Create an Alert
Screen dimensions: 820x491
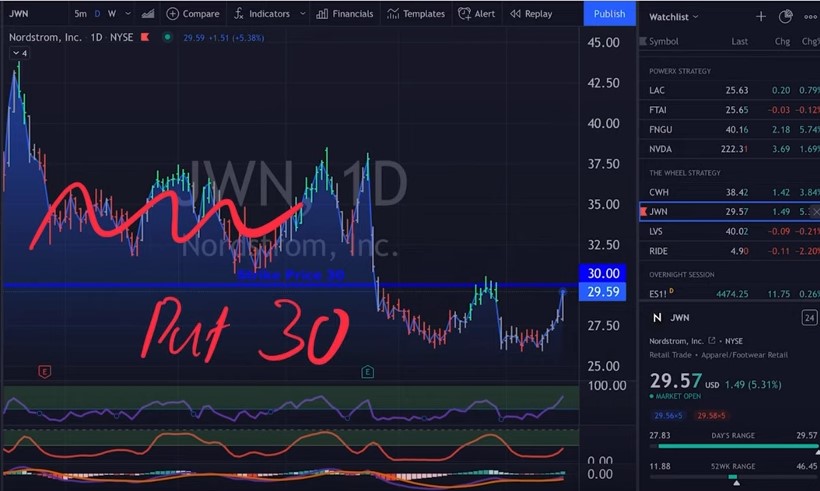(476, 14)
